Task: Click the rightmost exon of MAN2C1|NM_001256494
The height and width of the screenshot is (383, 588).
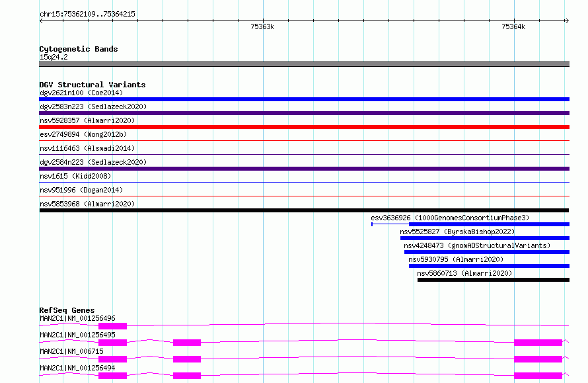Action: (x=538, y=376)
